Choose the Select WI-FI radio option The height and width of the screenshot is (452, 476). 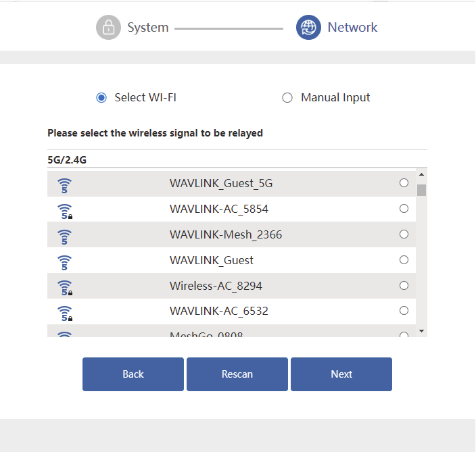tap(101, 98)
